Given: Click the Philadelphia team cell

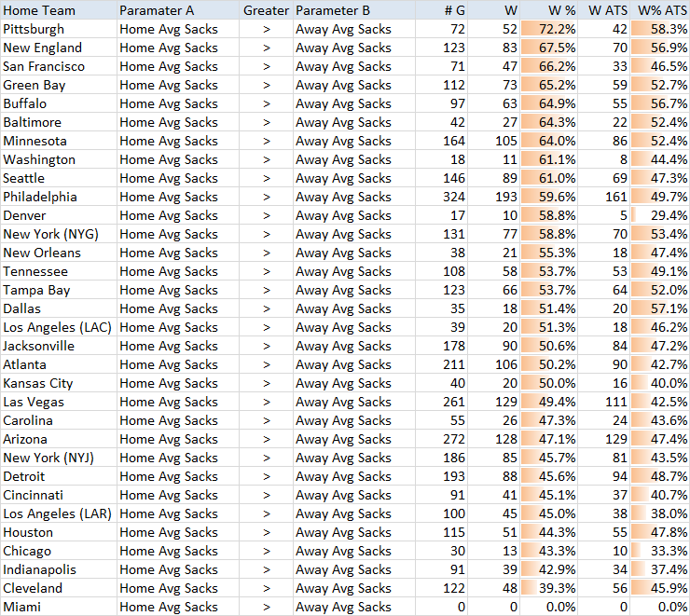Looking at the screenshot, I should point(59,197).
